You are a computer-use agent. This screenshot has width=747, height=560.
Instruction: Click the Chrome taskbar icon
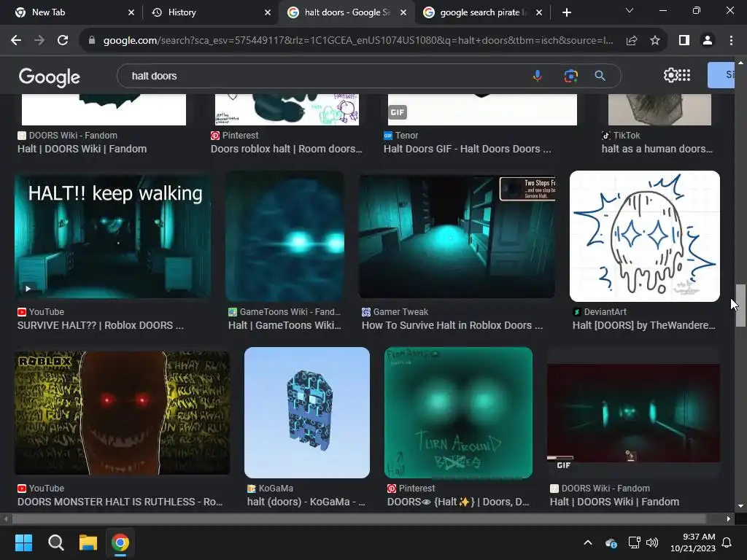120,542
